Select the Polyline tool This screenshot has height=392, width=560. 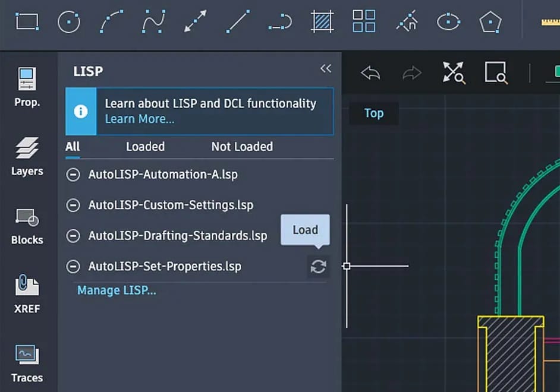(280, 22)
